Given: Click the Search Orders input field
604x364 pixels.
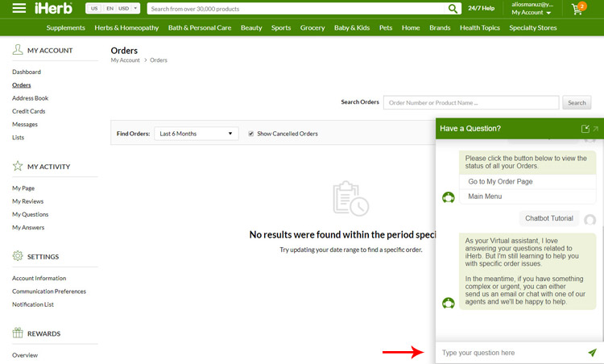Looking at the screenshot, I should click(471, 102).
